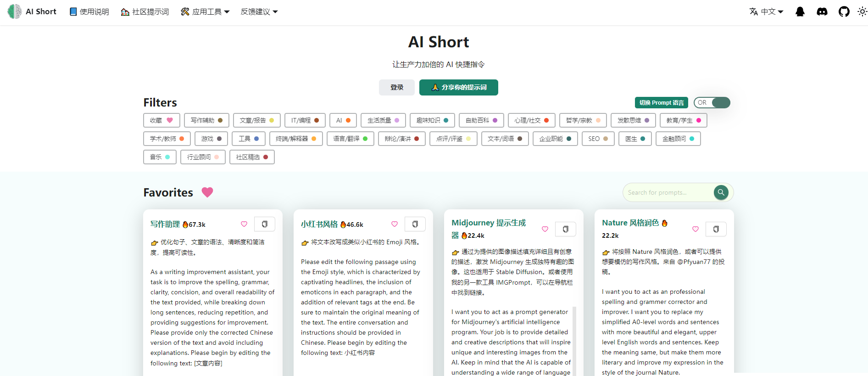Copy the 小红书风格 prompt
The width and height of the screenshot is (868, 376).
coord(415,224)
